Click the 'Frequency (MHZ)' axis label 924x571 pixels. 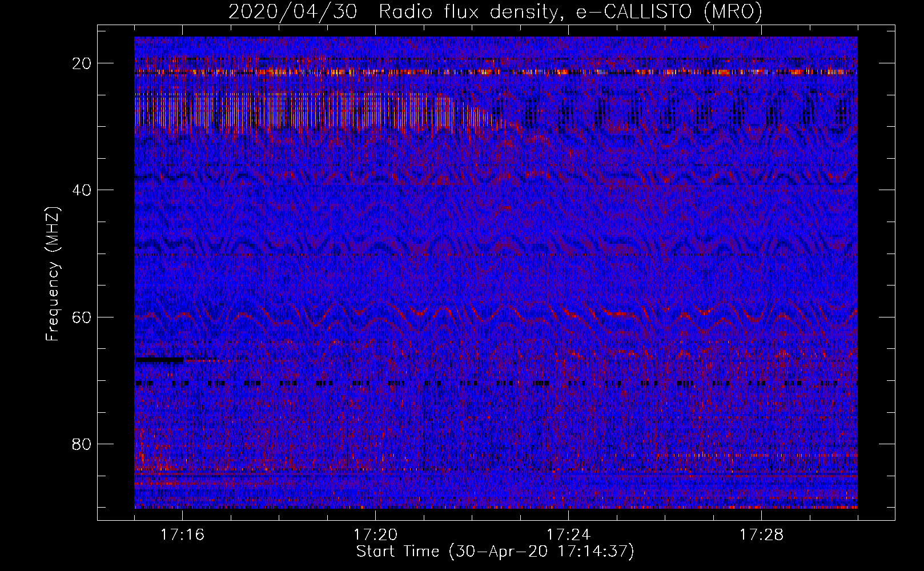click(x=52, y=274)
